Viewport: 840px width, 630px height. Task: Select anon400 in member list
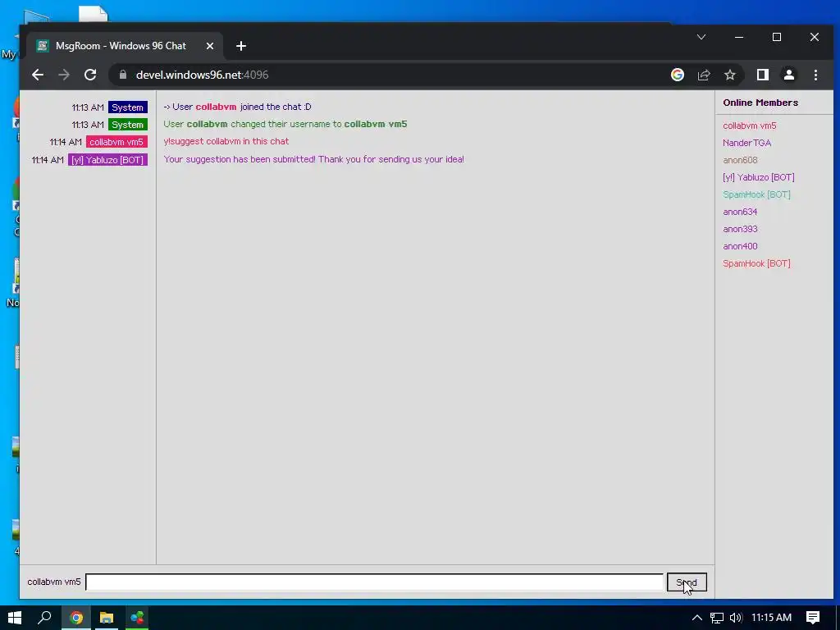pos(740,246)
